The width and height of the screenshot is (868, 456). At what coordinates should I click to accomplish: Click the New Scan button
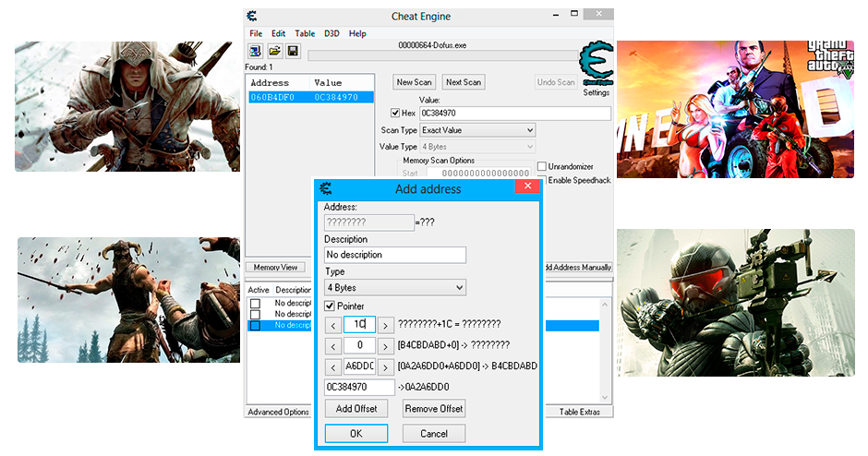414,82
